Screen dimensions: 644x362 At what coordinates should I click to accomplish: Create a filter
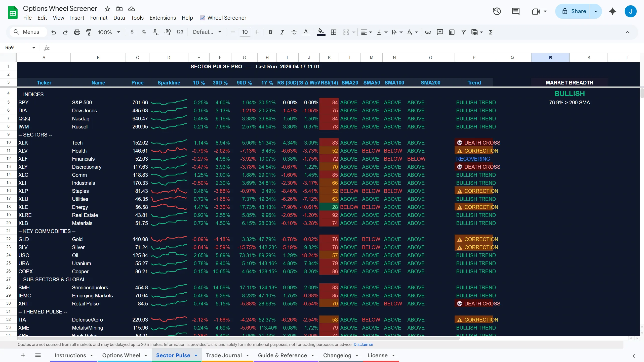pyautogui.click(x=464, y=32)
